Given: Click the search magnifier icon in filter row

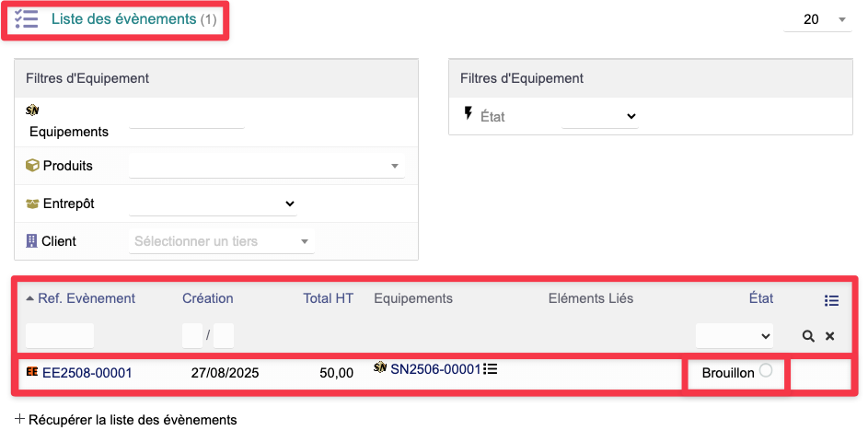Looking at the screenshot, I should click(x=808, y=336).
